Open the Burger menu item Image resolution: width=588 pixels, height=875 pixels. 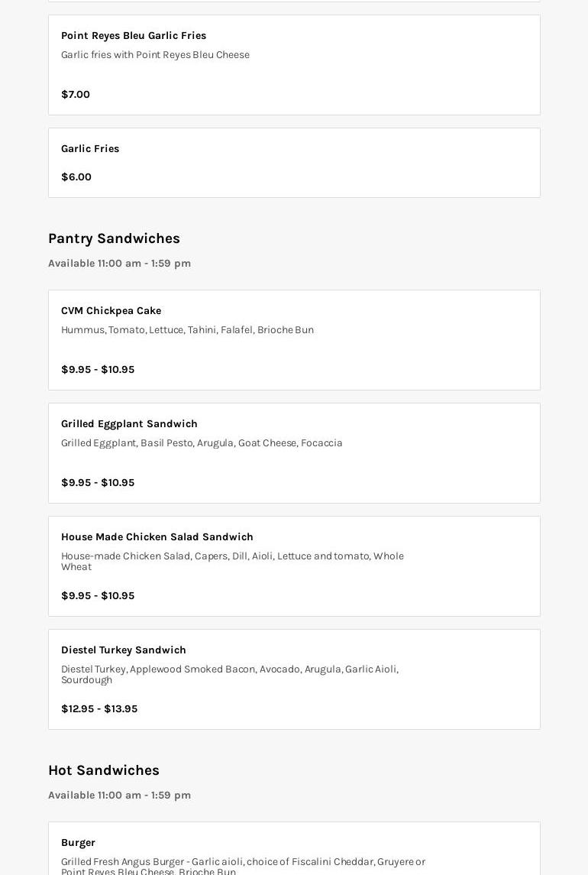tap(78, 843)
